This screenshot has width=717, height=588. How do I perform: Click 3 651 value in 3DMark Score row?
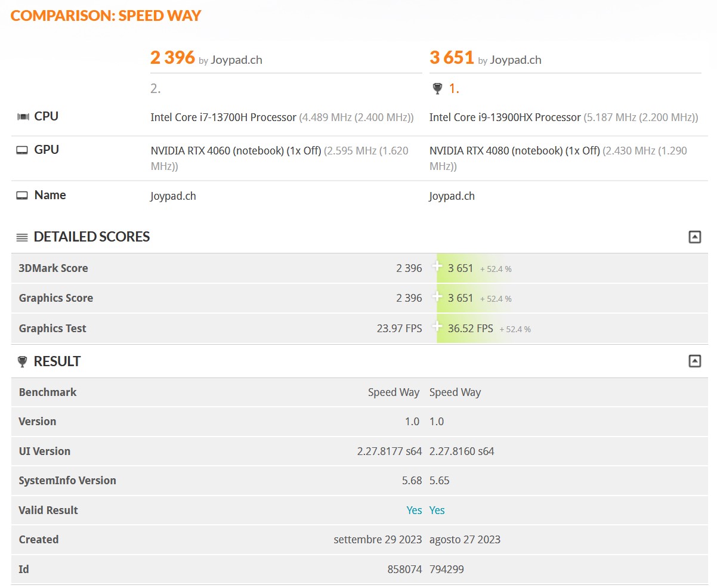tap(461, 268)
